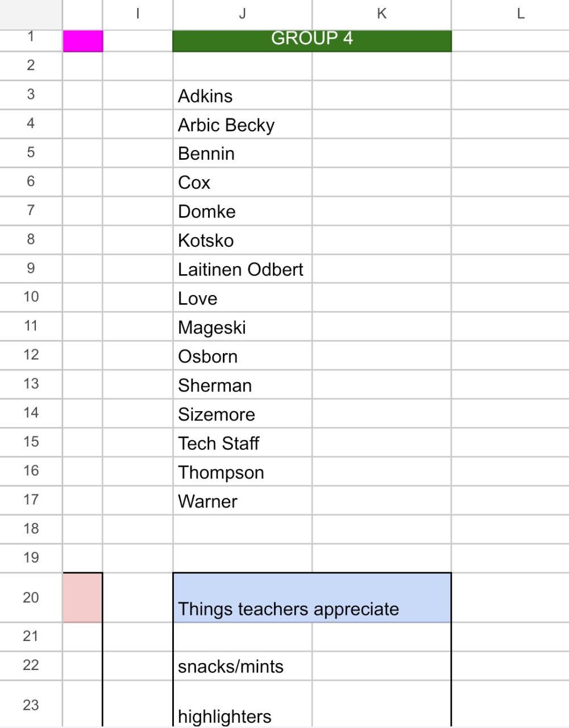Image resolution: width=569 pixels, height=728 pixels.
Task: Select column K header
Action: click(381, 14)
